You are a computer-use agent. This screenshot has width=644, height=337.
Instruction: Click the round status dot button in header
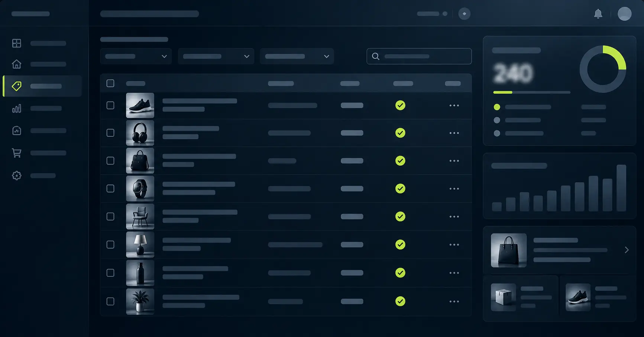[464, 14]
